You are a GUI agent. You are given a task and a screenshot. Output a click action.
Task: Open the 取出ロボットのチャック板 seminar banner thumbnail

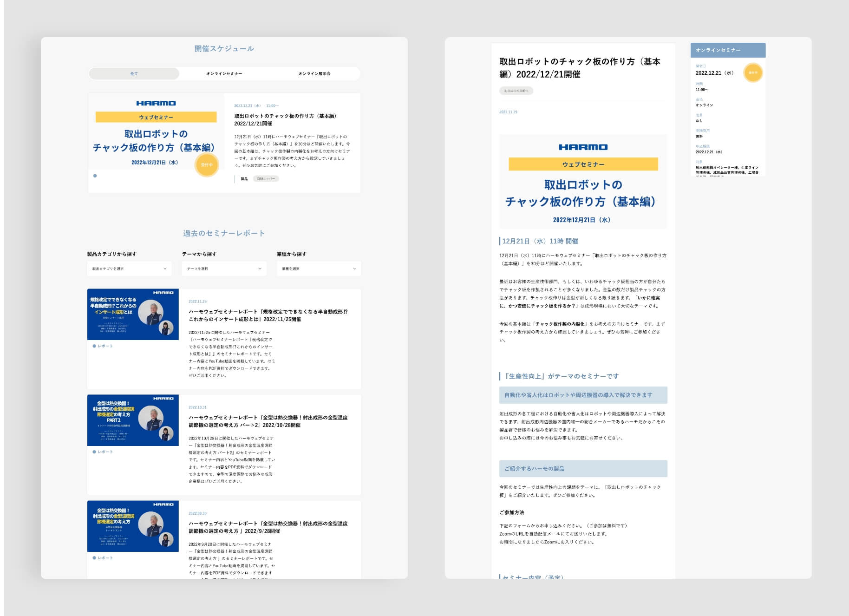pyautogui.click(x=156, y=131)
